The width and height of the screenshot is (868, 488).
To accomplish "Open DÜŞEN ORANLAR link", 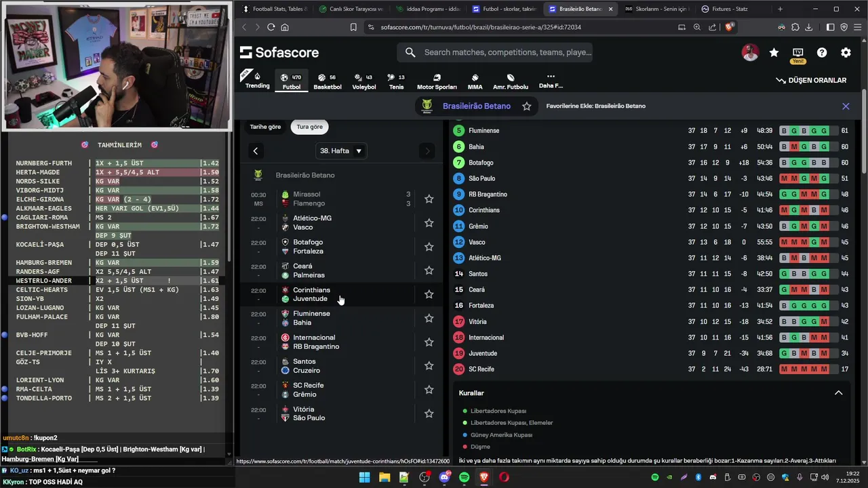I will pyautogui.click(x=811, y=80).
